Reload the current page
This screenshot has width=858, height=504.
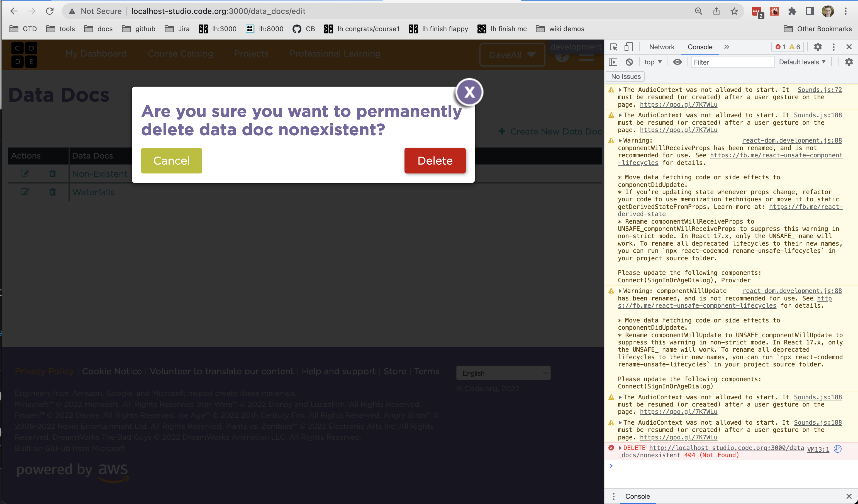pyautogui.click(x=50, y=11)
